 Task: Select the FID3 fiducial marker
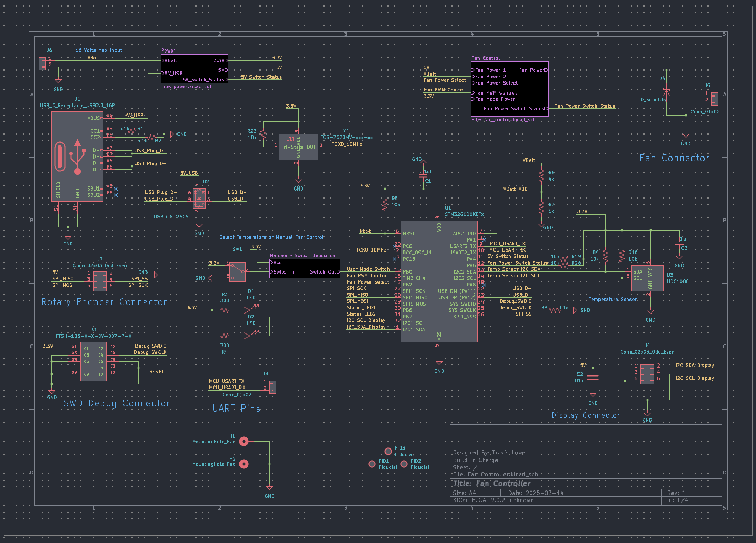[x=388, y=451]
